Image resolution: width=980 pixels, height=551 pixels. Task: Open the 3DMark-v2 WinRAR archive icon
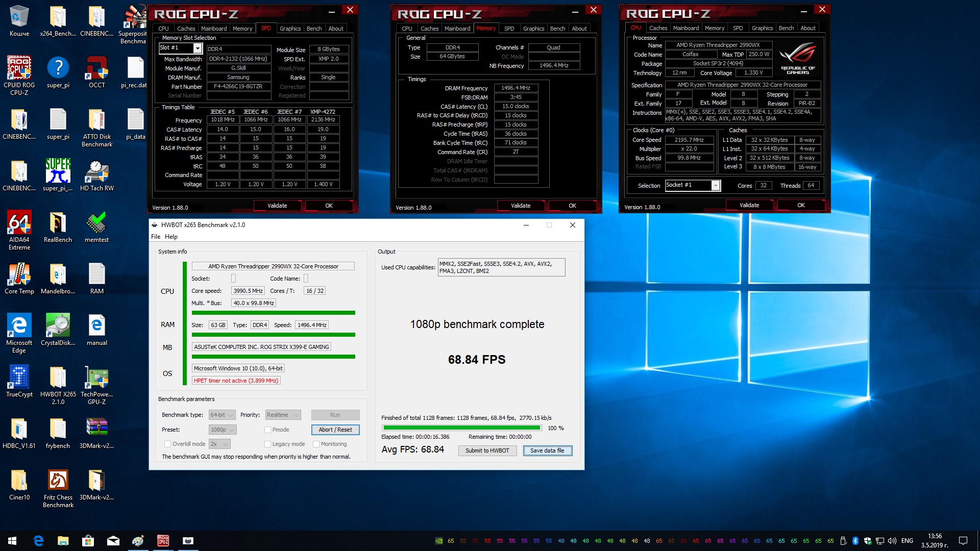pos(97,433)
